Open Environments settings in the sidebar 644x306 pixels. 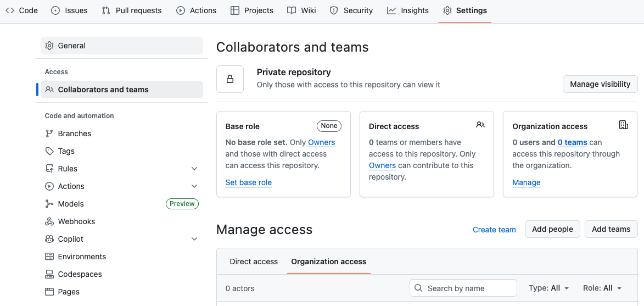pyautogui.click(x=122, y=257)
